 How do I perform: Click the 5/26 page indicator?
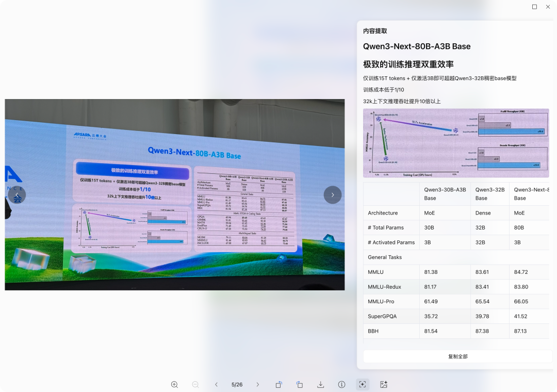click(x=237, y=384)
